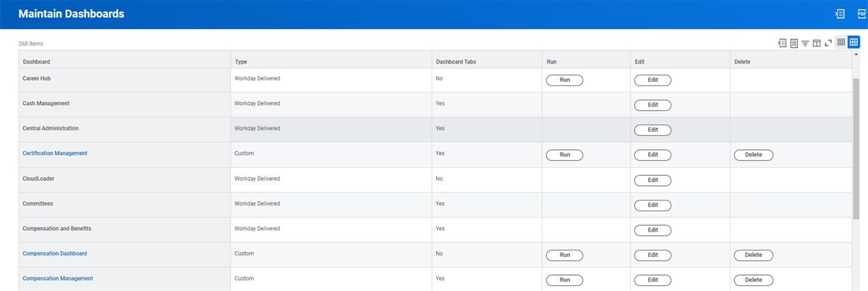Run the Compensation Management dashboard
The height and width of the screenshot is (291, 868).
[564, 279]
